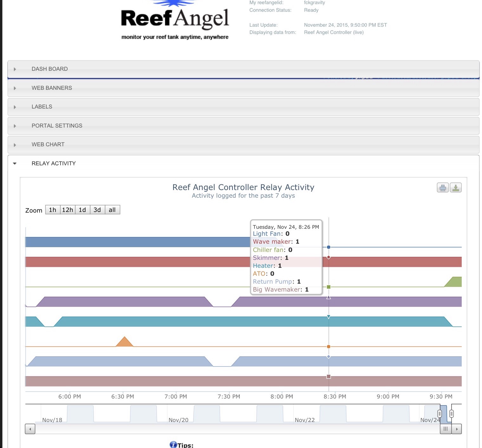Click the 'Activity logged for the past 7 days' subtitle
482x448 pixels.
pyautogui.click(x=243, y=196)
